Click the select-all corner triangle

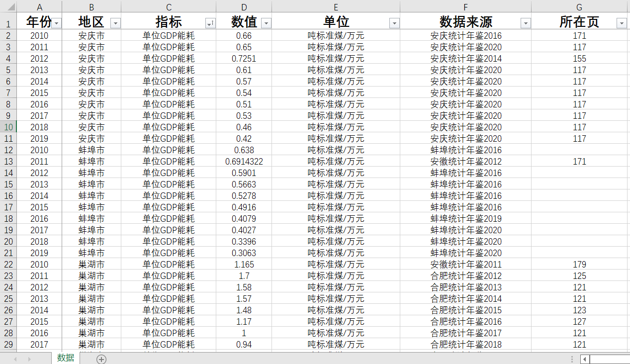(11, 7)
